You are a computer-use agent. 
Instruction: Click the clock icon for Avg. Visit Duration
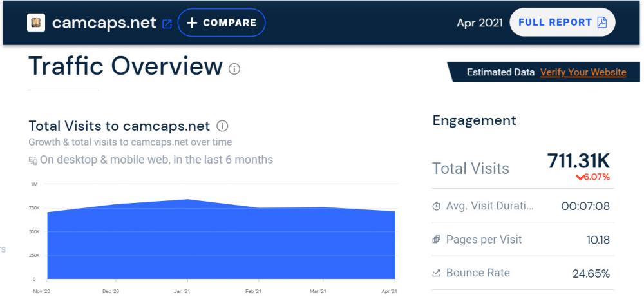[x=437, y=206]
